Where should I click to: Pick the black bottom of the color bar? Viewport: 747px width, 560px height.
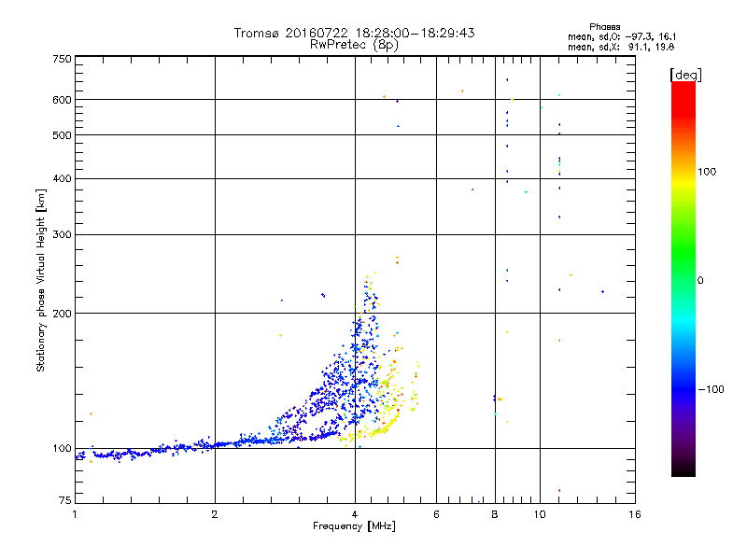(684, 469)
